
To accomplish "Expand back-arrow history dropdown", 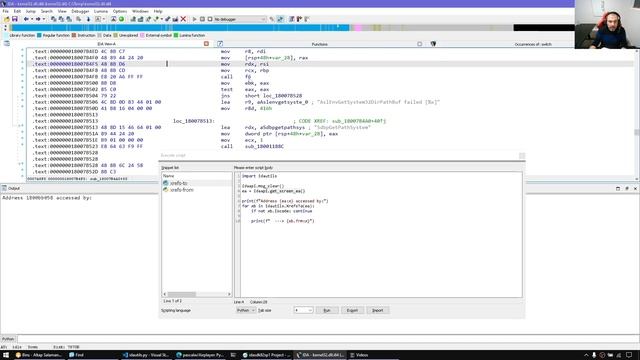I will tap(32, 19).
